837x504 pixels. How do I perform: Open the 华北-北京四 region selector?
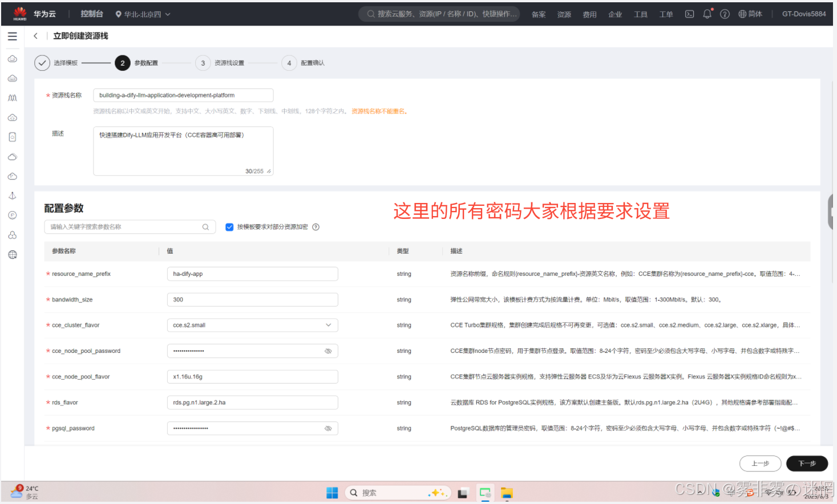pyautogui.click(x=143, y=14)
